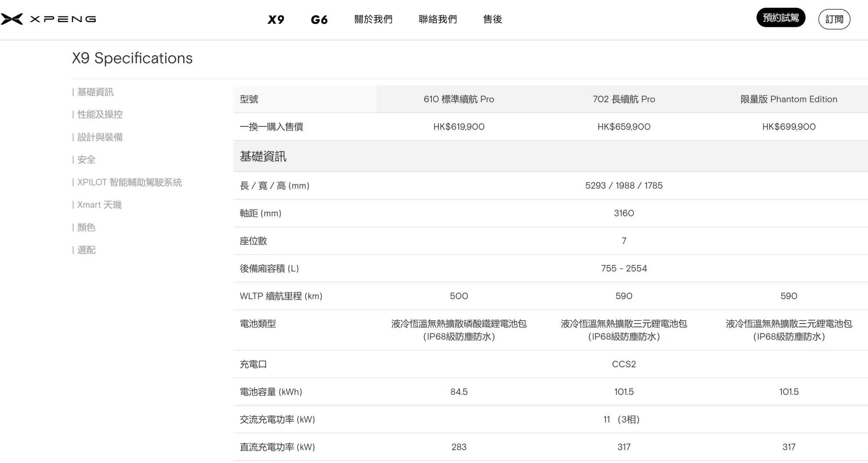
Task: Select 選配 sidebar link
Action: pos(86,250)
